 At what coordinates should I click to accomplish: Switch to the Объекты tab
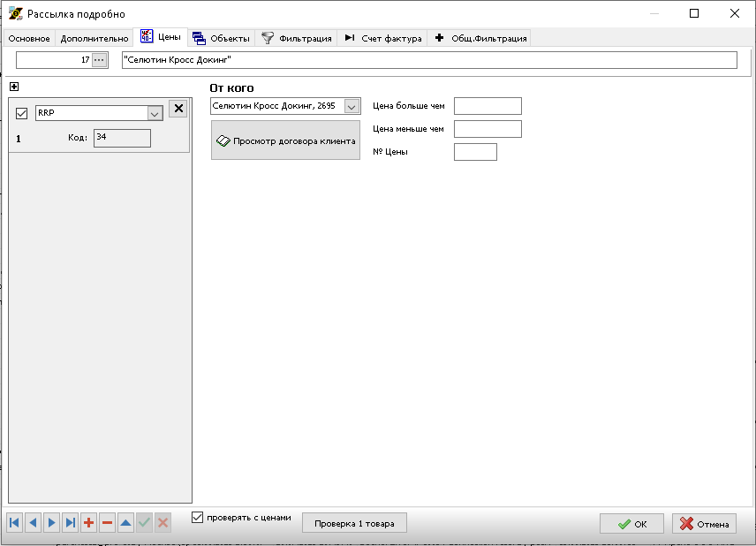point(222,38)
